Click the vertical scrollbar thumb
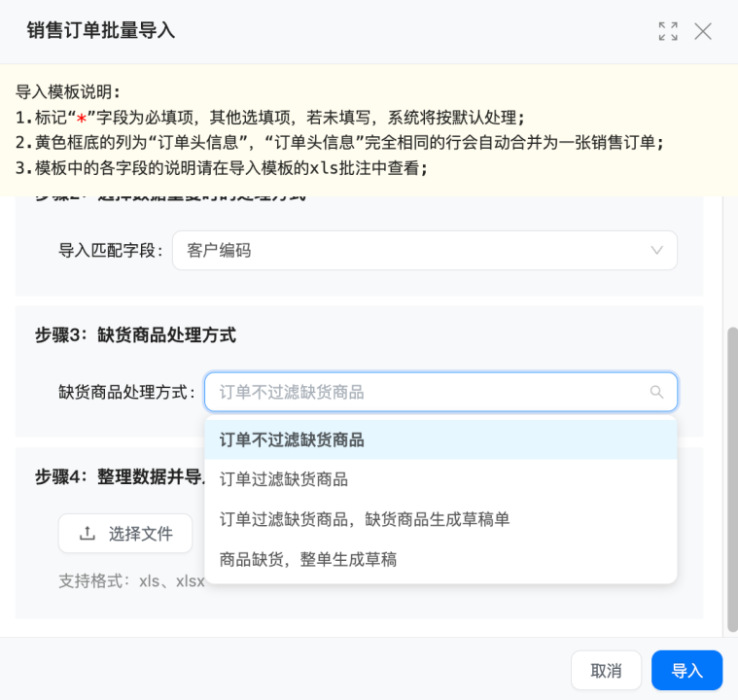The height and width of the screenshot is (700, 738). (x=732, y=479)
